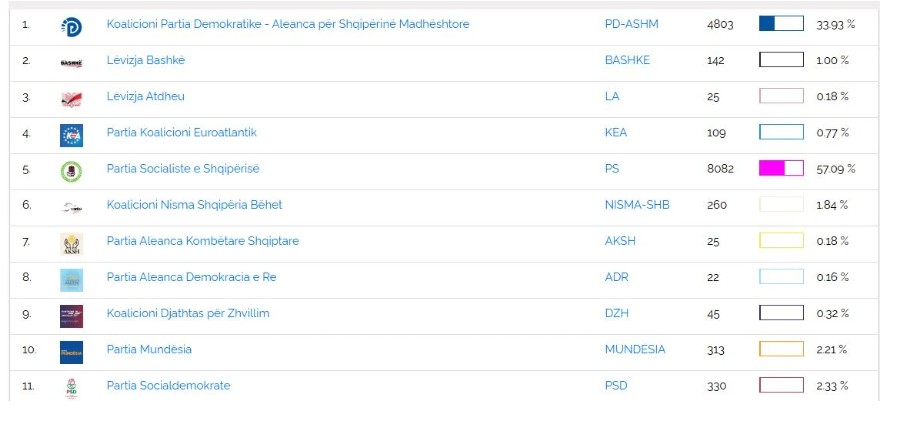Click the MUNDESIA orange-outlined progress bar
The image size is (912, 430).
(781, 349)
